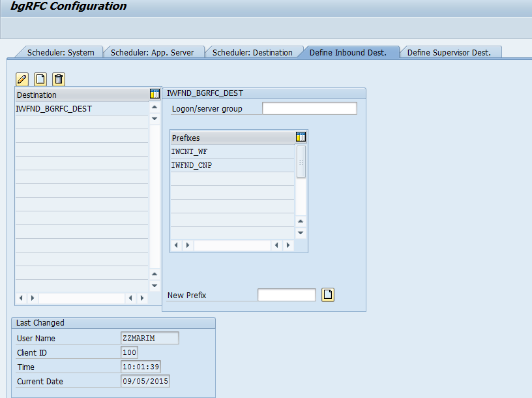Select the IWFND_CNP prefix row

point(192,165)
